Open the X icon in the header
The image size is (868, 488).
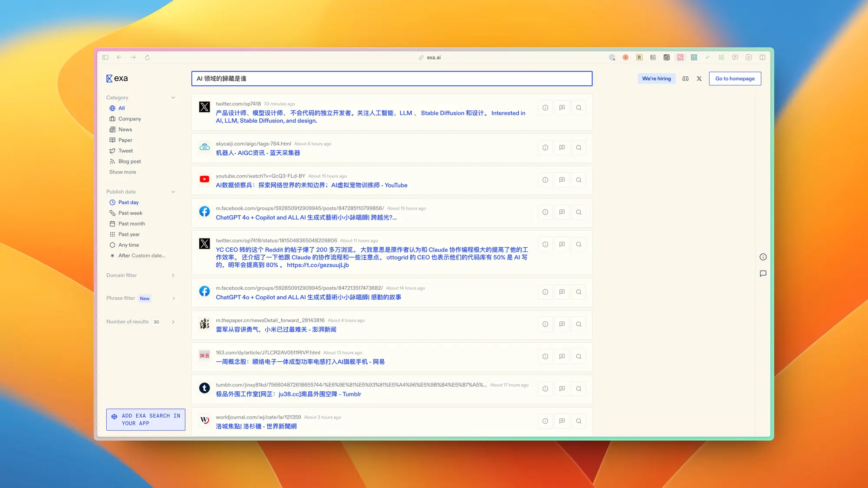pos(699,79)
